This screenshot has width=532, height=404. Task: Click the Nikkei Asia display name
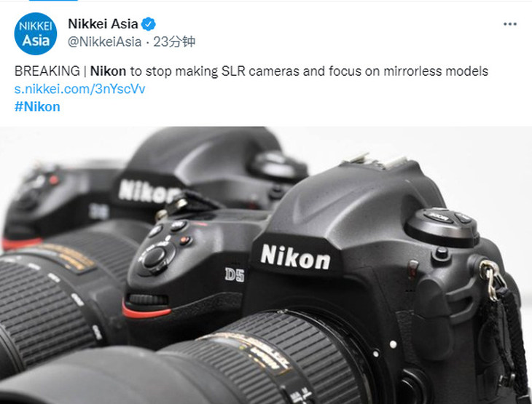point(103,24)
